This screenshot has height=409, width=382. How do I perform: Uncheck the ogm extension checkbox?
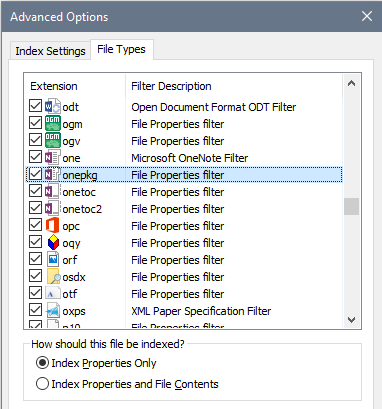point(35,123)
